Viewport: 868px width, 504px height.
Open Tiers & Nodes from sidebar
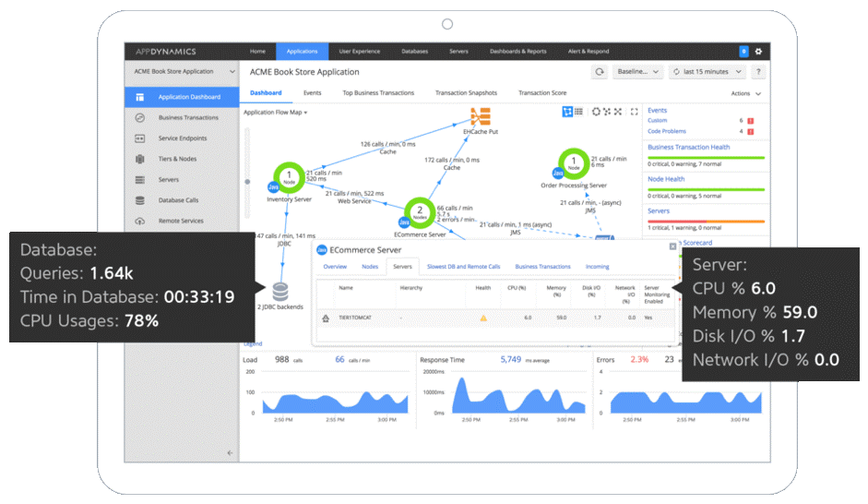click(x=182, y=159)
